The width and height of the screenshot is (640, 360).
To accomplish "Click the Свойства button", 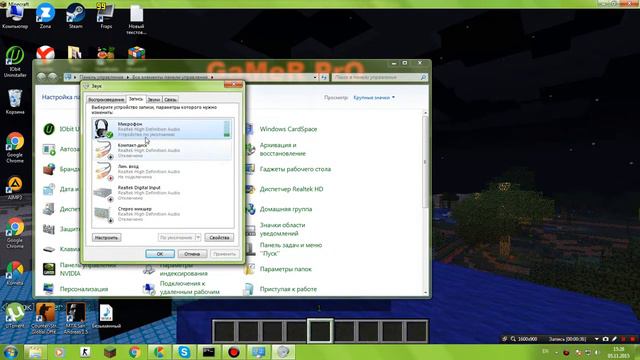I will pyautogui.click(x=219, y=238).
